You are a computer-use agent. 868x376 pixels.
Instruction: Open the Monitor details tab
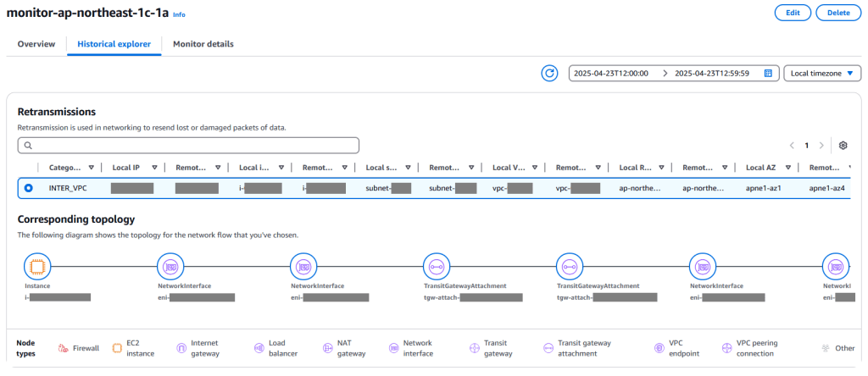[x=203, y=44]
